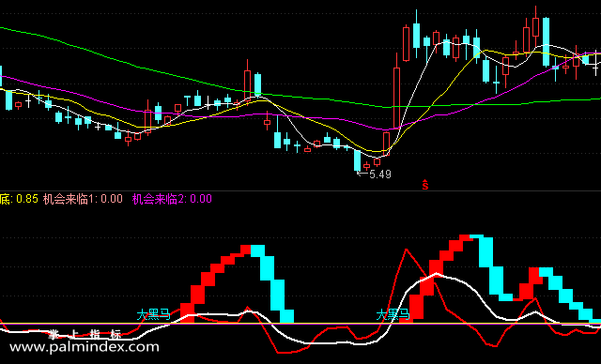Select the 机会来临1 indicator label

[x=83, y=199]
